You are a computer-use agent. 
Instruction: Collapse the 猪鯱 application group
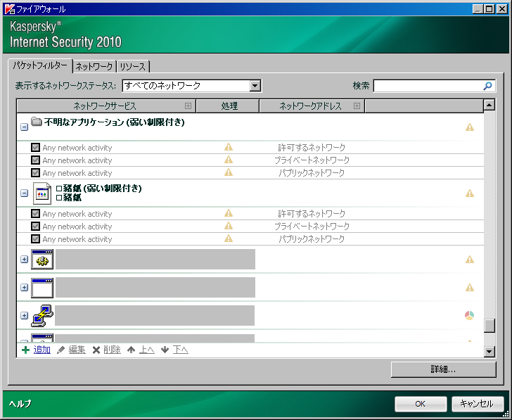24,193
